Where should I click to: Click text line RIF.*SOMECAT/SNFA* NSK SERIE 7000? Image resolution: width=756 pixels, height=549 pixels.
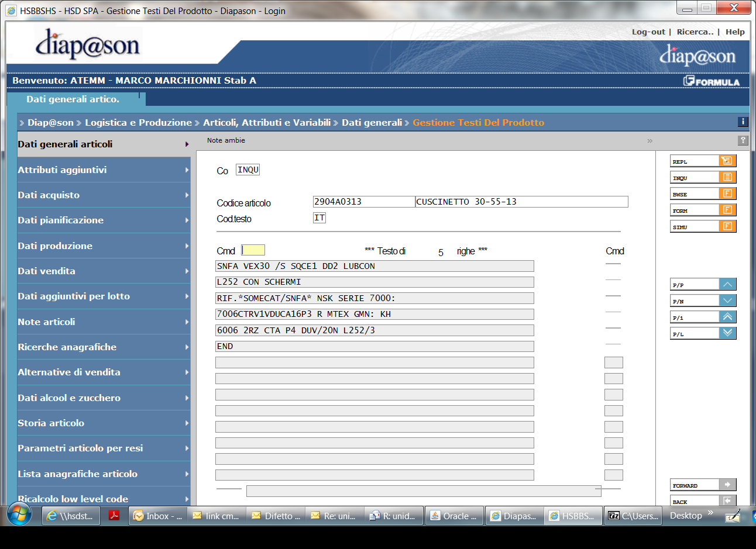pyautogui.click(x=374, y=298)
